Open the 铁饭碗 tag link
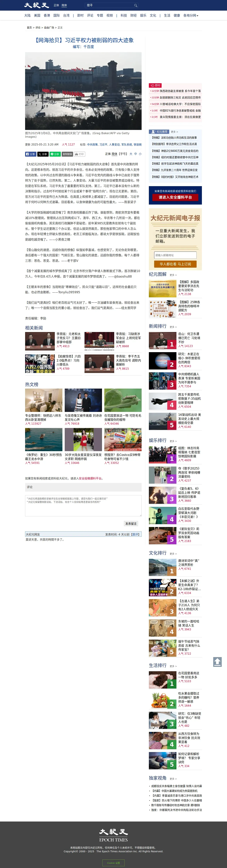Viewport: 227px width, 868px height. (x=137, y=145)
